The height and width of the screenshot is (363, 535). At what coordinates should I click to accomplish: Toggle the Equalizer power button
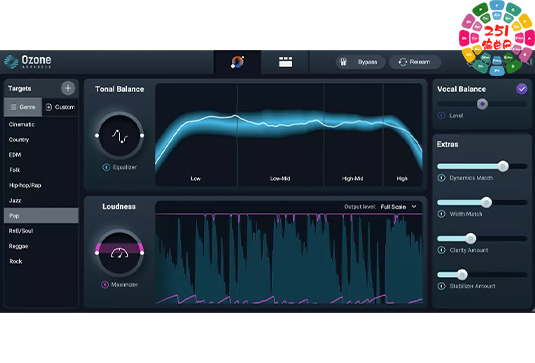pos(106,167)
